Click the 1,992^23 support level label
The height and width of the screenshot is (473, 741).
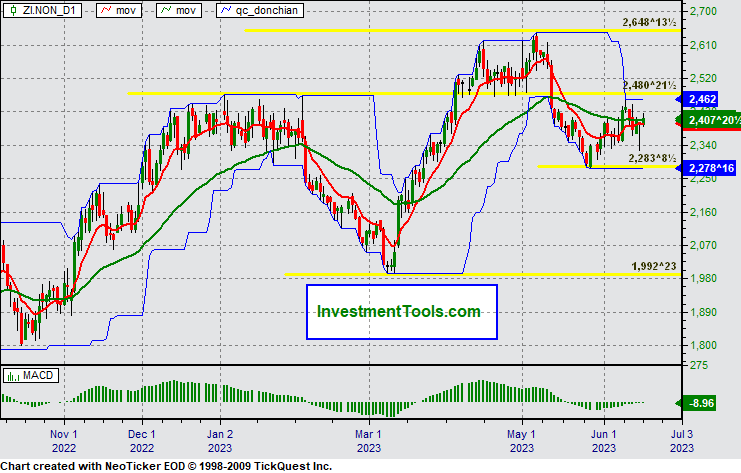654,265
